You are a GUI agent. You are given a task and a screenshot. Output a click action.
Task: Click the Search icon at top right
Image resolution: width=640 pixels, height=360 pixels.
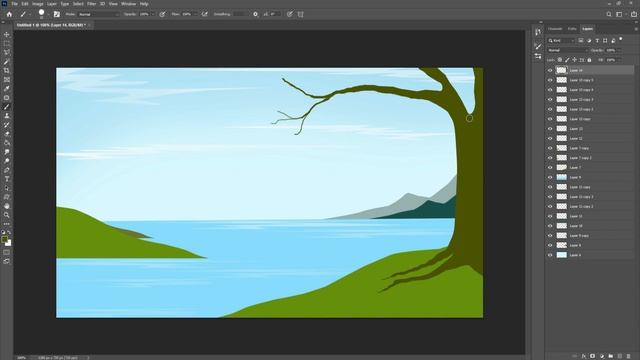(609, 14)
